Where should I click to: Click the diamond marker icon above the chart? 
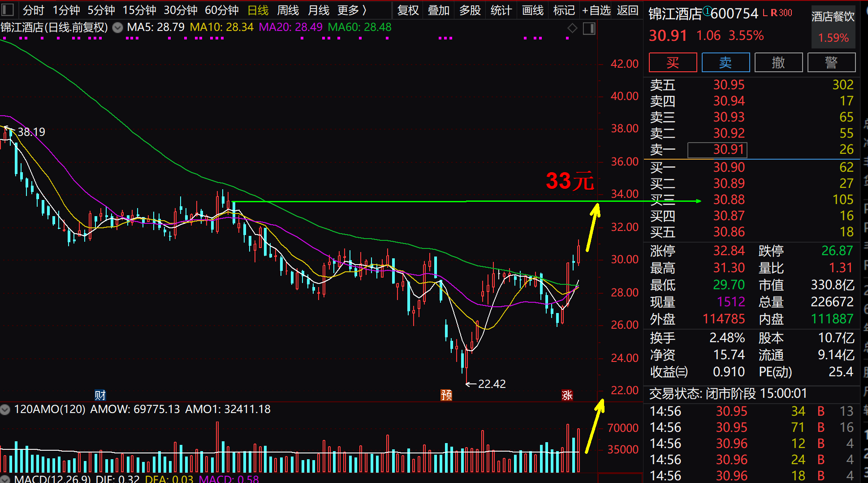(x=572, y=28)
